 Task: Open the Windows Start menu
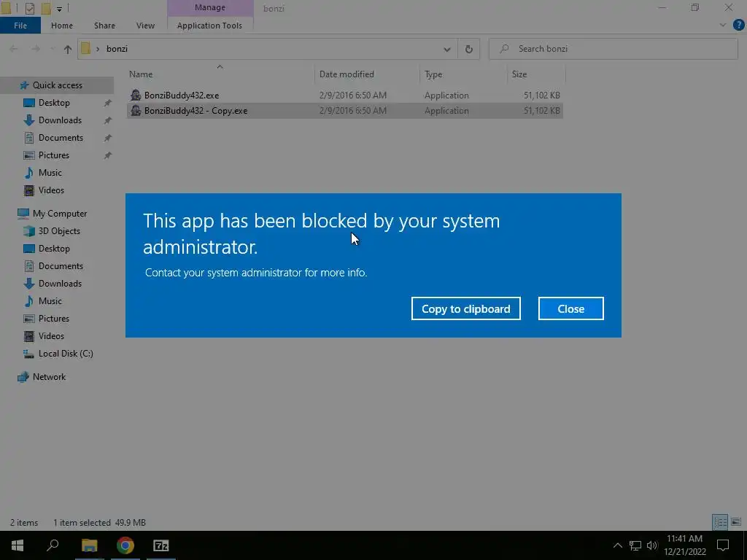[x=18, y=545]
